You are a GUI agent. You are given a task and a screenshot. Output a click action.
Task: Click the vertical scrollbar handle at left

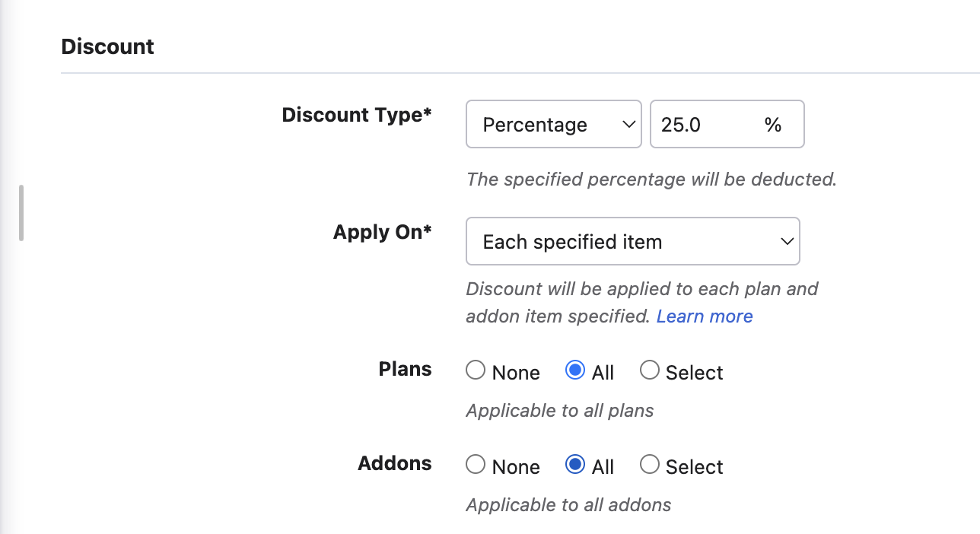(x=21, y=213)
